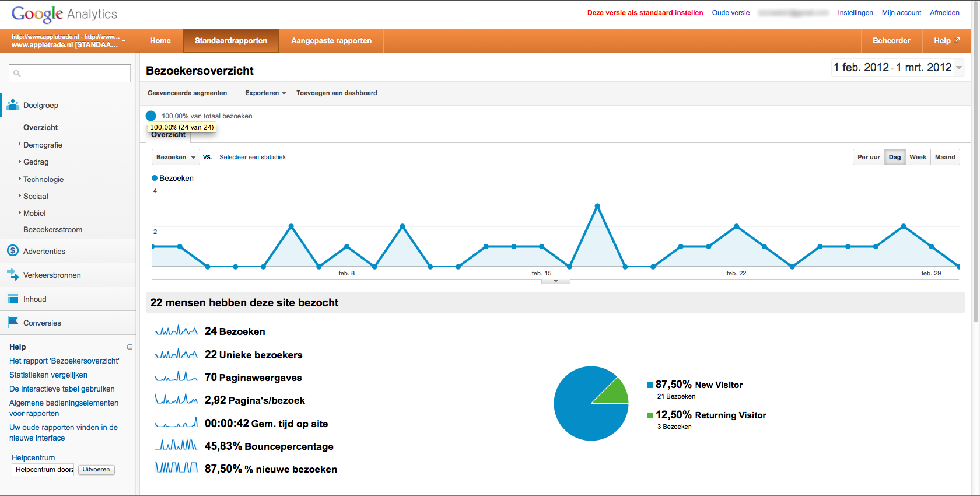
Task: Click the green pie chart slice
Action: [615, 393]
